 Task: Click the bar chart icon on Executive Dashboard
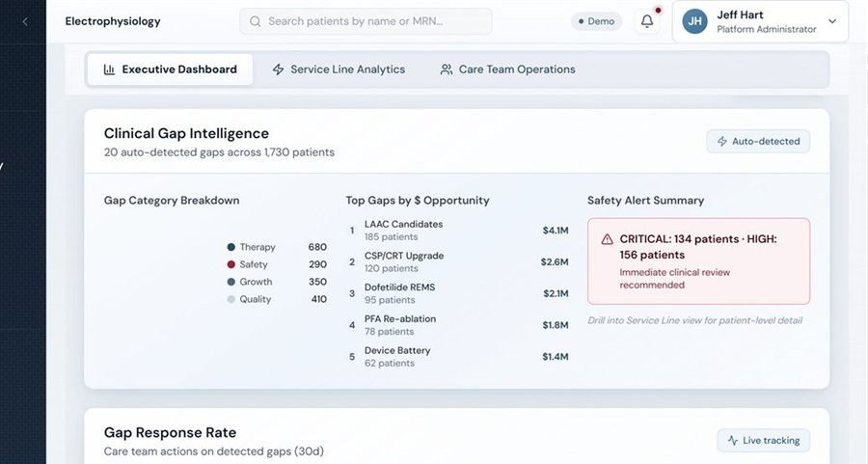[109, 69]
